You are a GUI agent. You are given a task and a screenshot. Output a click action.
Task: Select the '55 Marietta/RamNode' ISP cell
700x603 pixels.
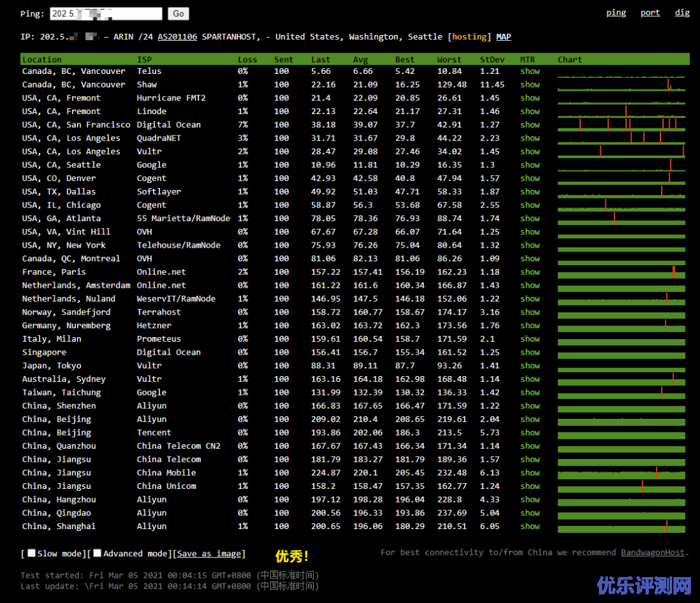point(183,219)
